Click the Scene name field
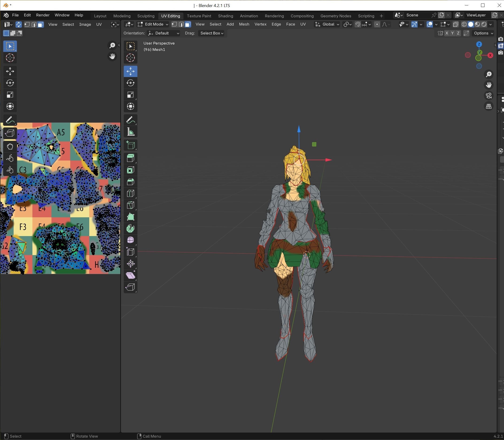The image size is (504, 440). pyautogui.click(x=417, y=15)
